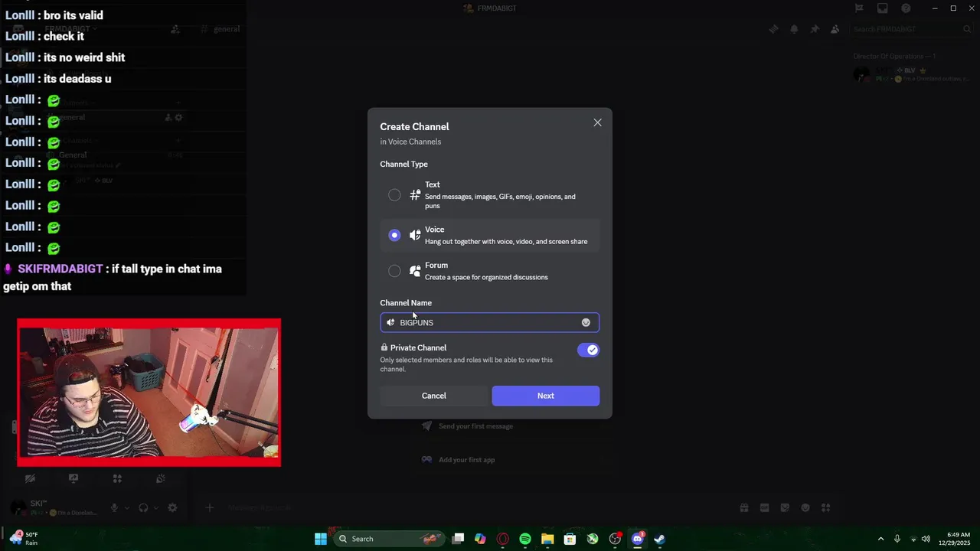This screenshot has height=551, width=980.
Task: Click Add your first app
Action: click(x=466, y=460)
